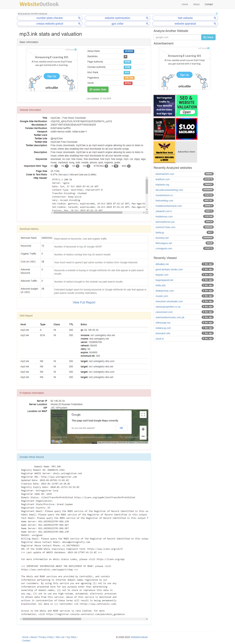Click the website optimization sponsored search
The image size is (235, 644).
coord(117,18)
